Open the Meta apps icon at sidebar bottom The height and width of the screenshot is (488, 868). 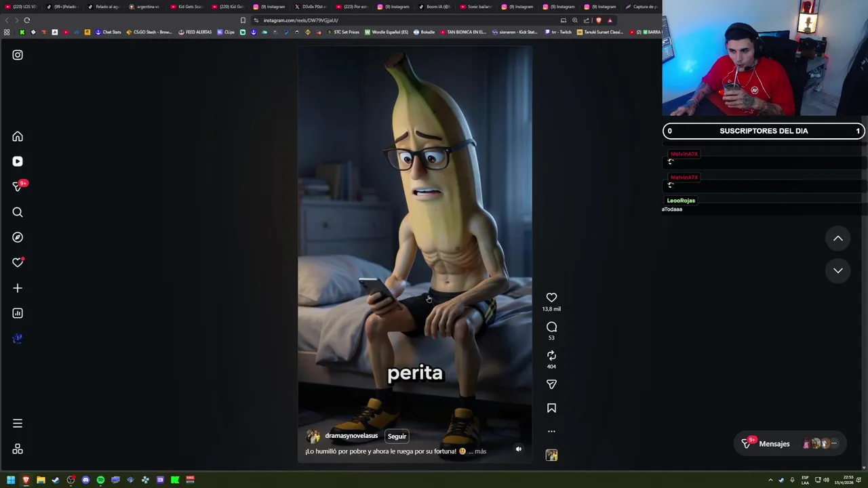coord(18,449)
